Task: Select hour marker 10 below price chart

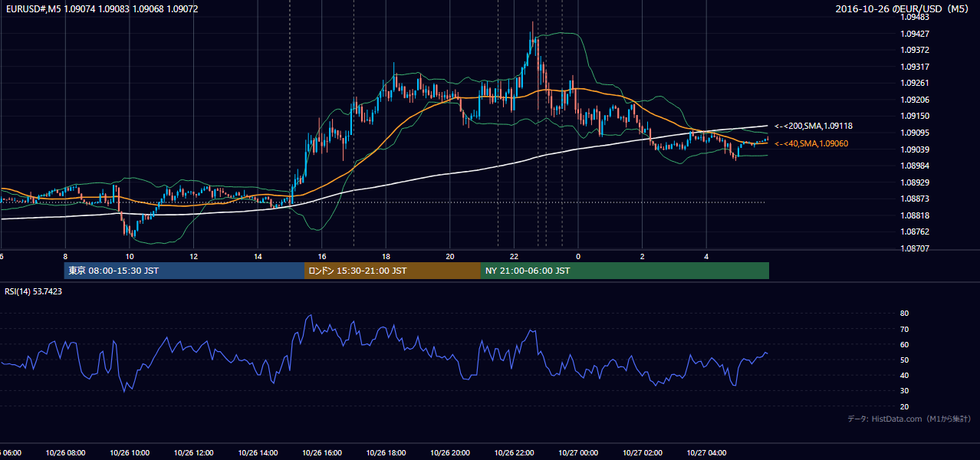Action: tap(130, 256)
